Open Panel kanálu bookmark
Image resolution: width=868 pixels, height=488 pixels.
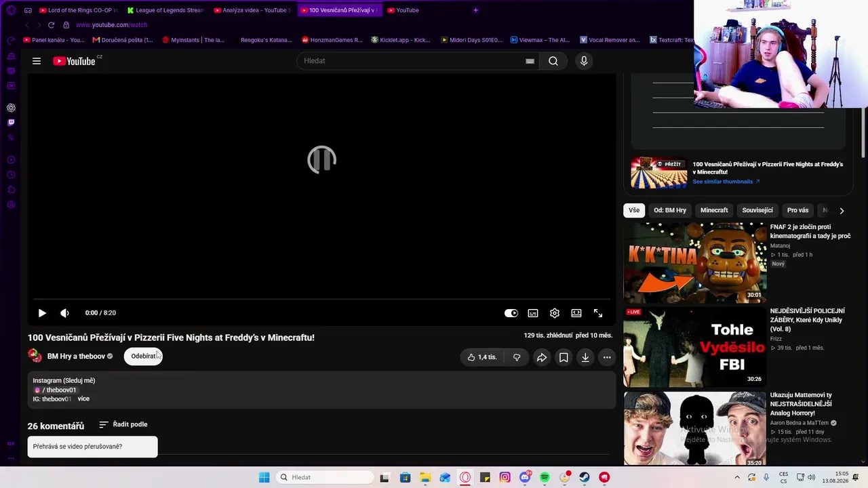pyautogui.click(x=54, y=40)
